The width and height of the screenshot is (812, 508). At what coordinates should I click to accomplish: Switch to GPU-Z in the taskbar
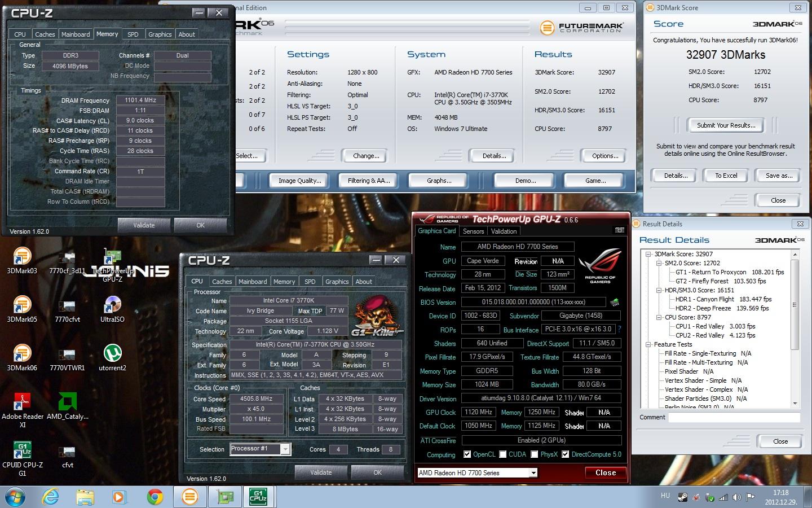point(225,497)
